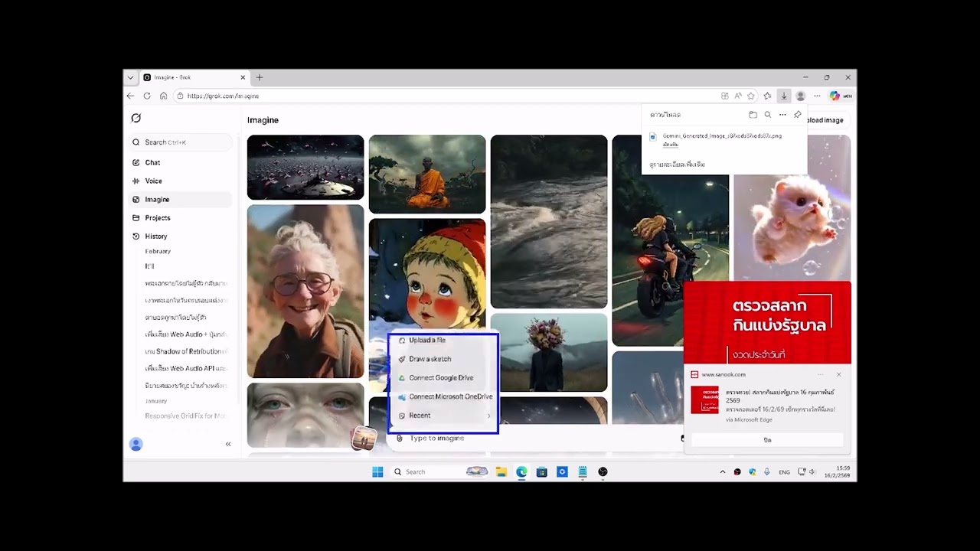Open the Gemini_Generated_Image png download
Screen dimensions: 980x551
pos(722,136)
